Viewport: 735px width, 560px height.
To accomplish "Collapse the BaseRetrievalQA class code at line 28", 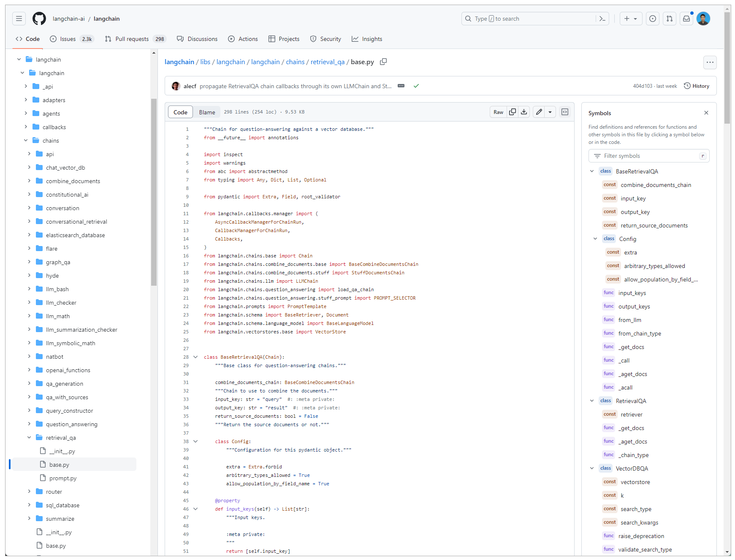I will (x=195, y=357).
